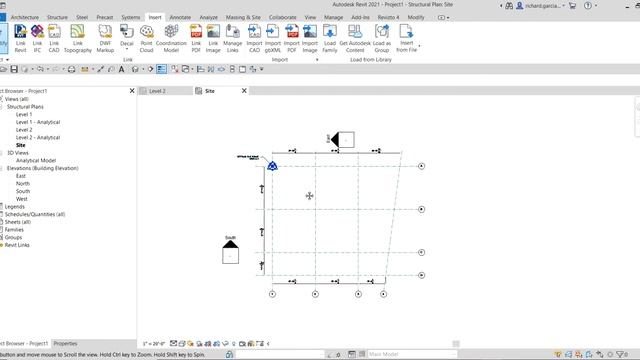Switch to the Structure ribbon tab
Image resolution: width=640 pixels, height=360 pixels.
(x=57, y=18)
